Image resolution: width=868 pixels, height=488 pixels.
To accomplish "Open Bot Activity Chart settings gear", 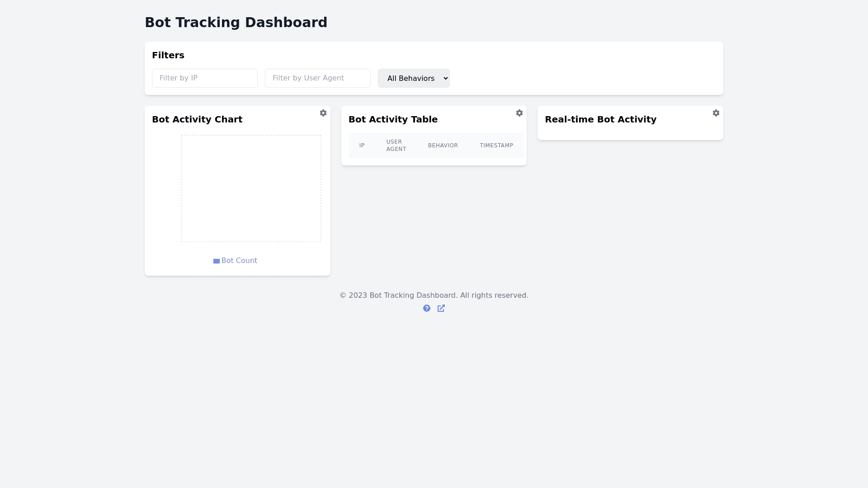I will coord(323,113).
